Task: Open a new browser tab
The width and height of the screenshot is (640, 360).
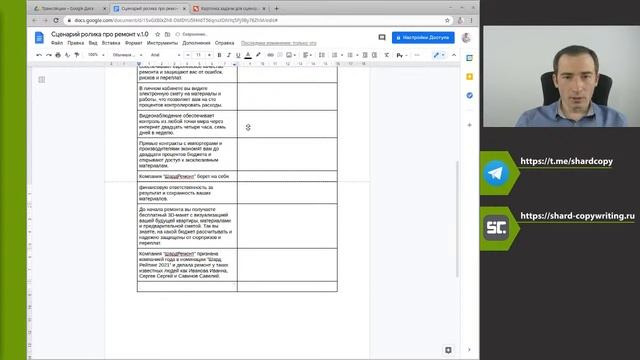Action: tap(276, 9)
